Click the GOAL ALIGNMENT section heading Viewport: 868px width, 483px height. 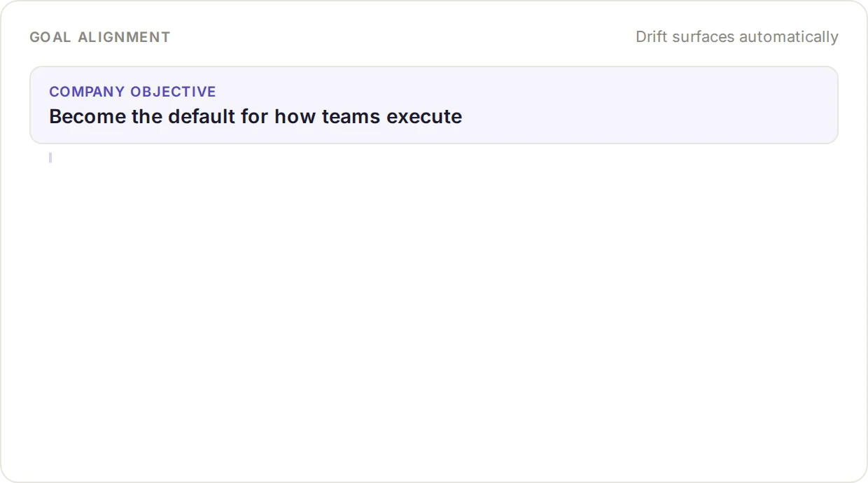(100, 37)
